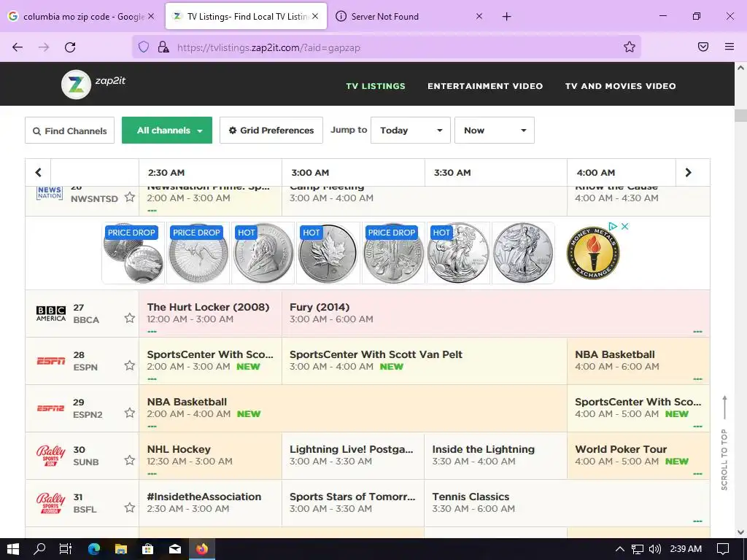Open the notifications center icon
The height and width of the screenshot is (560, 747).
[x=723, y=549]
